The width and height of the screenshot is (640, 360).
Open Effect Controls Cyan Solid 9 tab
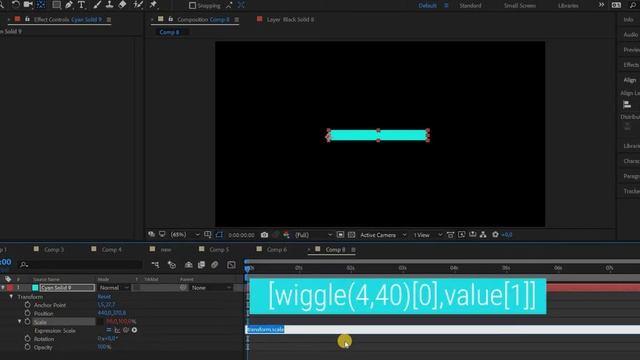[x=67, y=19]
